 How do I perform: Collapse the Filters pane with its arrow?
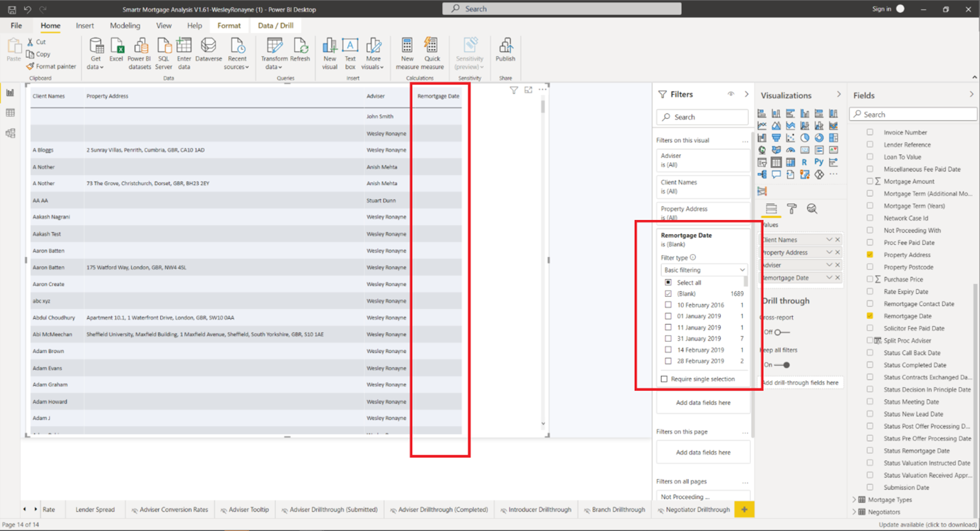(x=747, y=94)
